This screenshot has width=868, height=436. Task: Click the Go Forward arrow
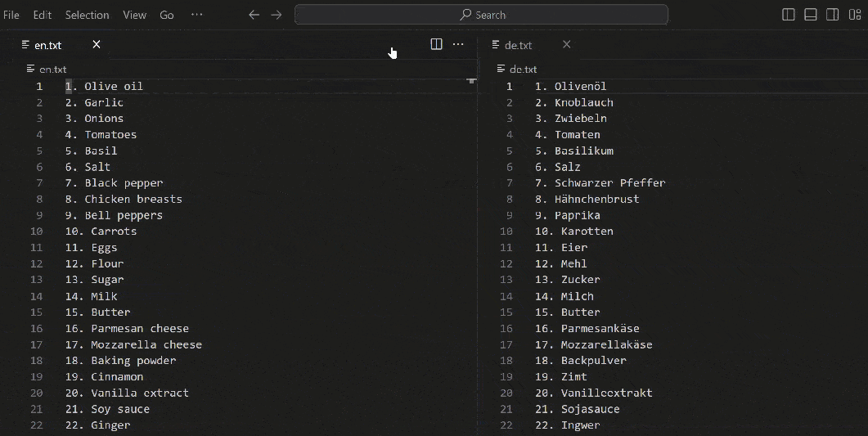click(x=277, y=15)
